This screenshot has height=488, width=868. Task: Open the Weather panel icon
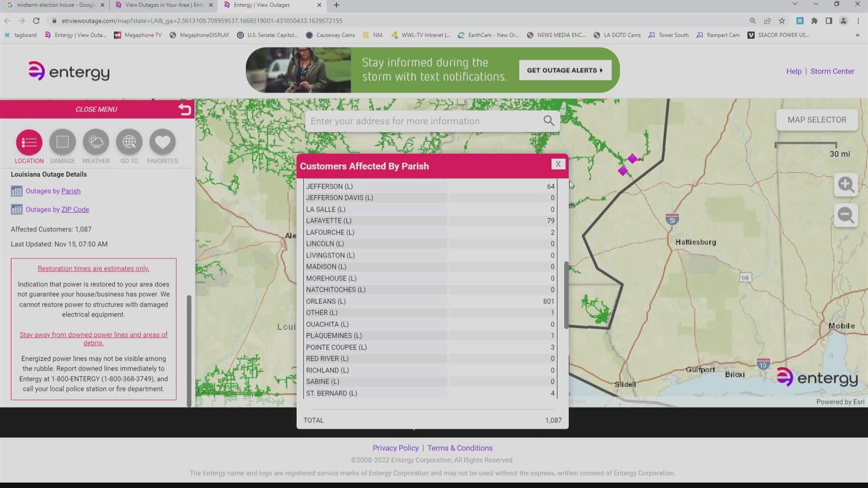pos(96,142)
